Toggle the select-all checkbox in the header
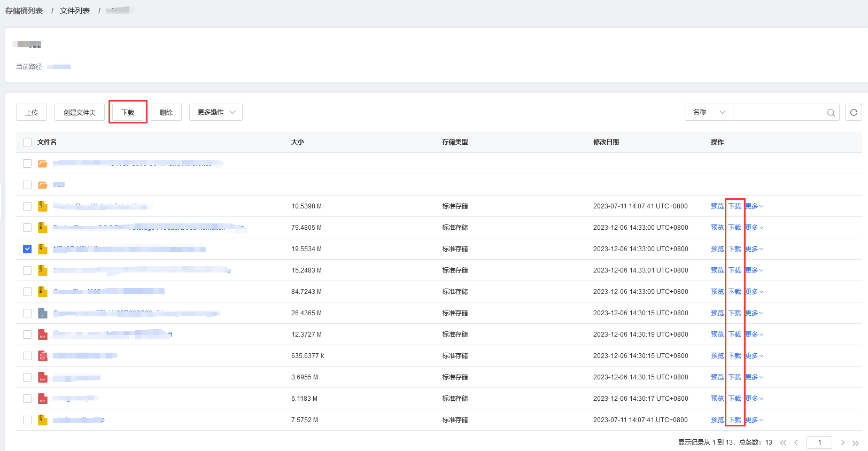Viewport: 868px width, 451px height. (x=27, y=142)
